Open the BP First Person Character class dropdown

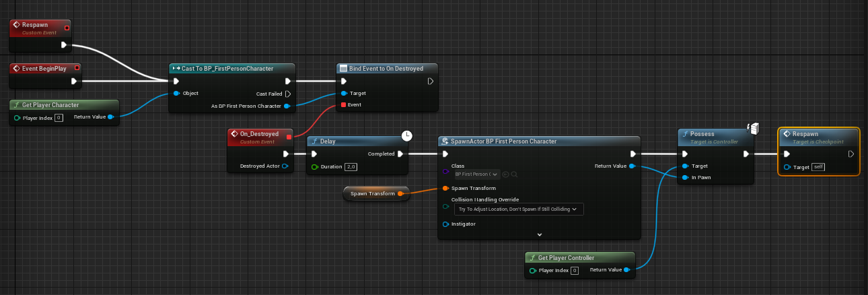pos(476,174)
